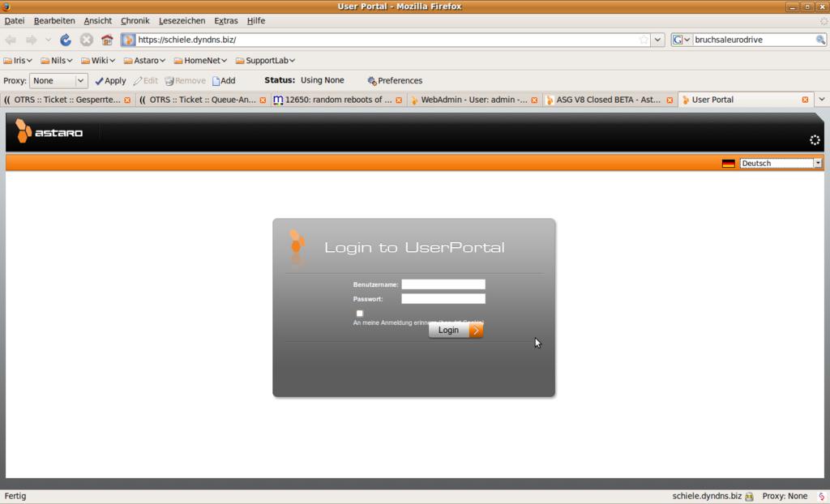Click the Benutzername input field

pos(443,284)
